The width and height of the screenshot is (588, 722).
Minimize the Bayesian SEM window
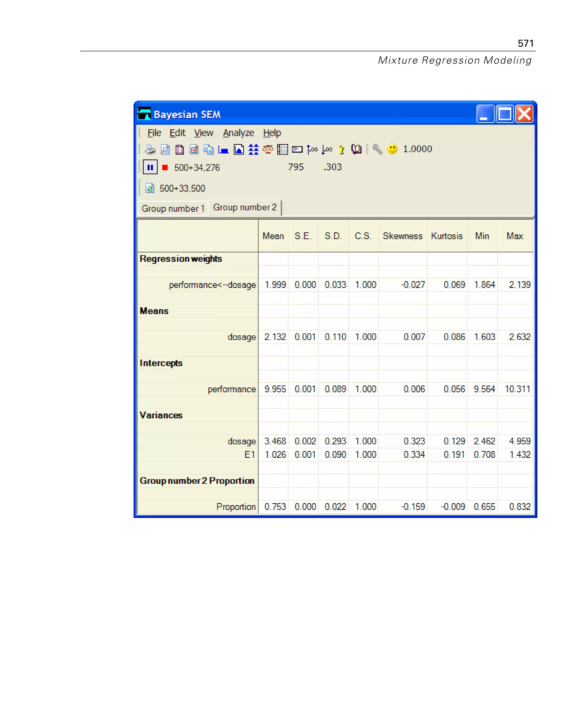tap(485, 113)
